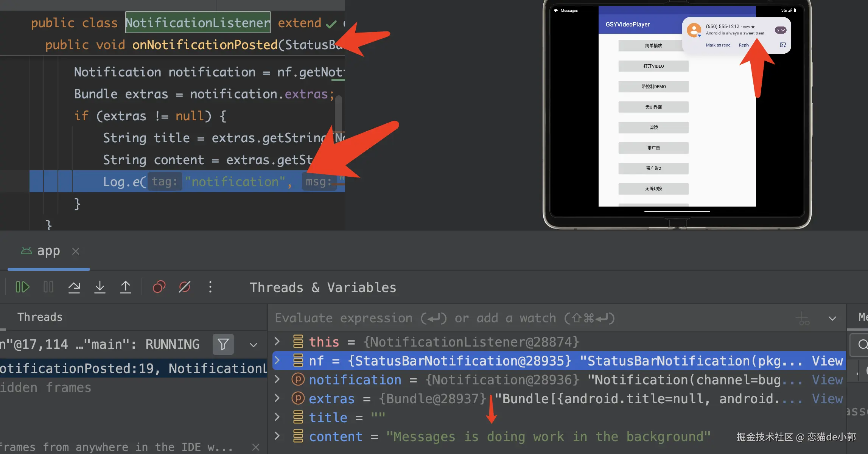The height and width of the screenshot is (454, 868).
Task: Open the View Breakpoints icon
Action: (159, 287)
